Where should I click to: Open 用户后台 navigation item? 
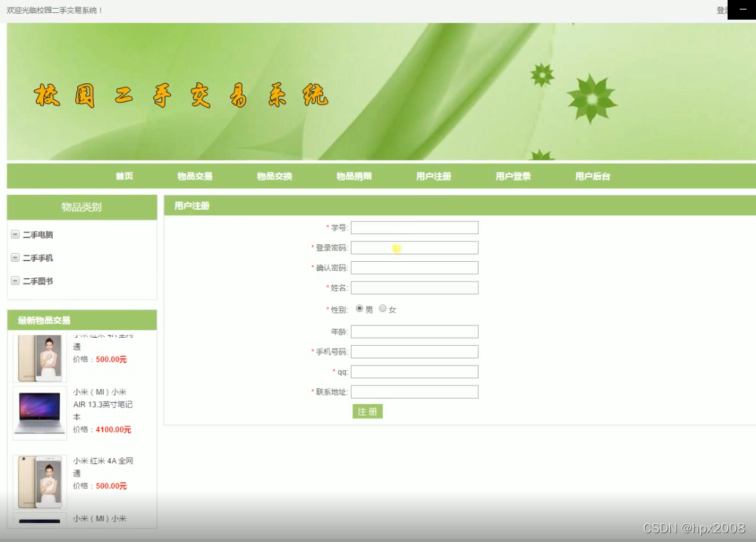tap(592, 176)
